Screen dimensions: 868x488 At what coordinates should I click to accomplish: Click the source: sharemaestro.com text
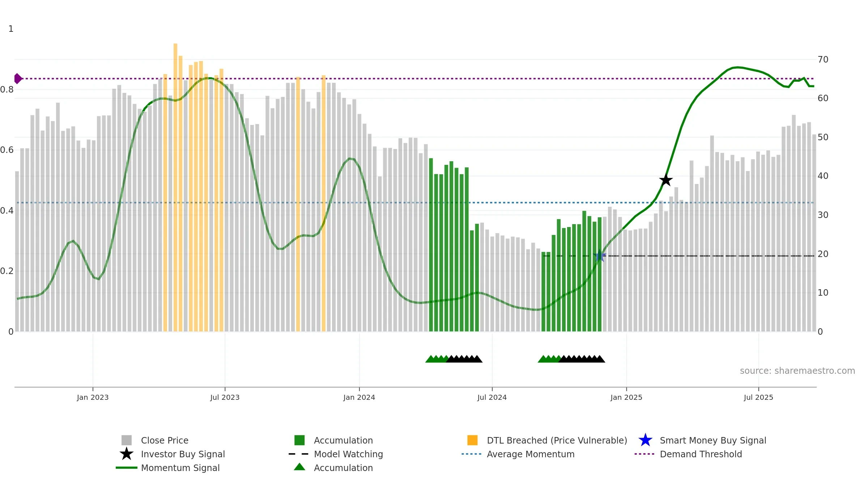pyautogui.click(x=797, y=371)
